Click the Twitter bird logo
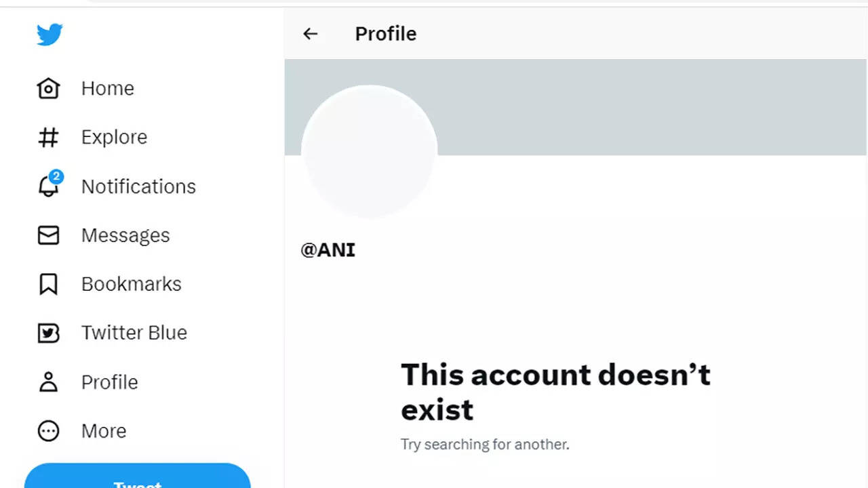This screenshot has width=868, height=488. coord(50,35)
